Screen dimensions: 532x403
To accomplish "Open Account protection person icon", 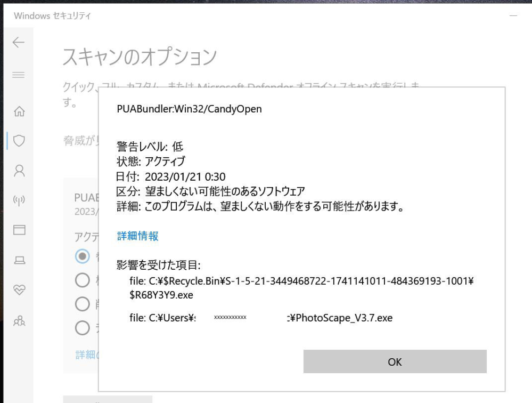I will 19,171.
